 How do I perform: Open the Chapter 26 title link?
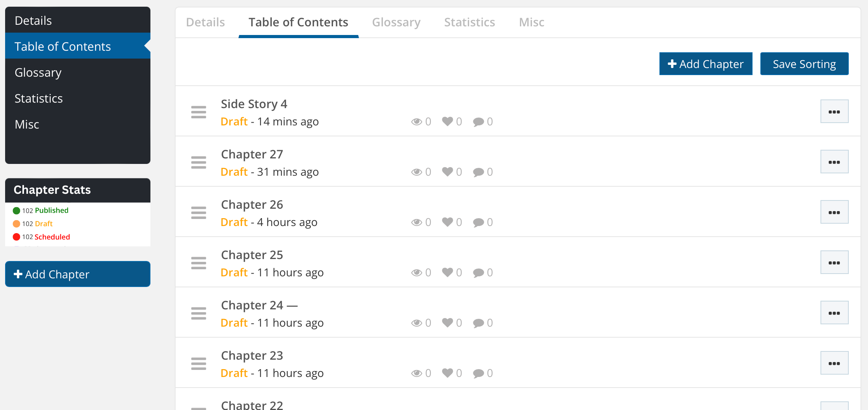pyautogui.click(x=252, y=204)
